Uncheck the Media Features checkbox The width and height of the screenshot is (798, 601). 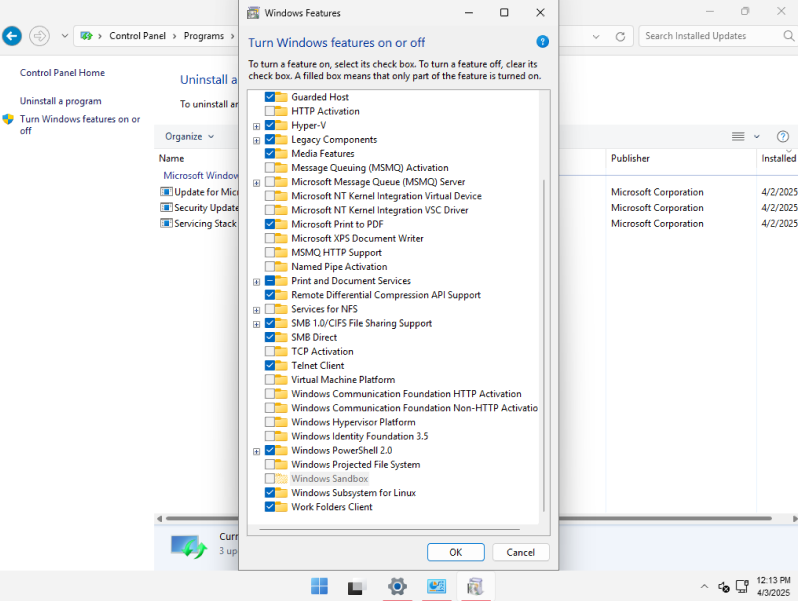click(270, 153)
